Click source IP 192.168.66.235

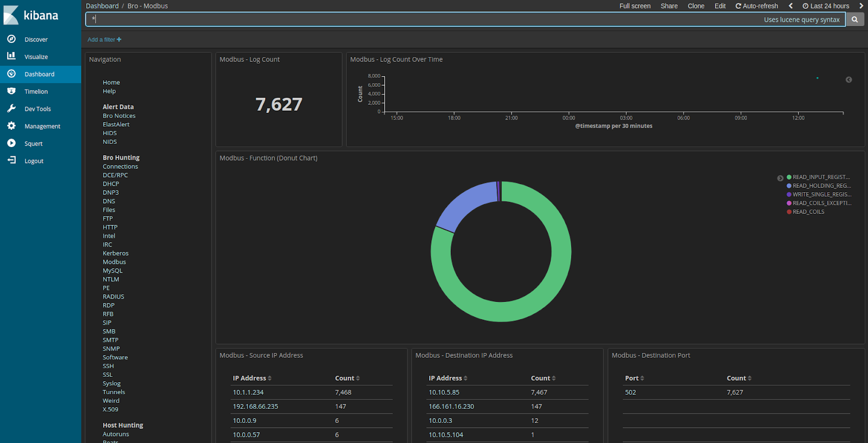256,407
